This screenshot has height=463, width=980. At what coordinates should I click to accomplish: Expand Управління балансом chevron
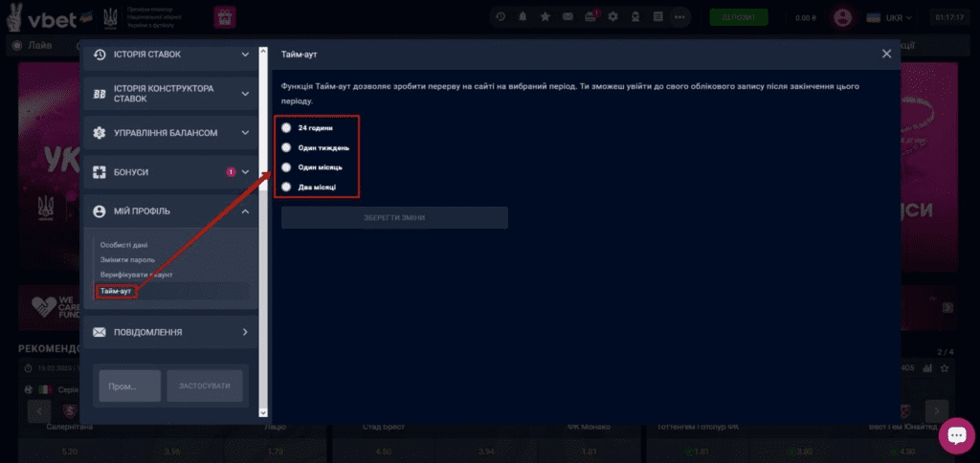pyautogui.click(x=245, y=132)
